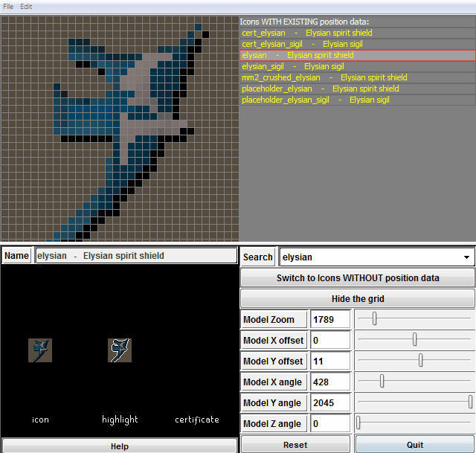Click the Quit button

[415, 445]
